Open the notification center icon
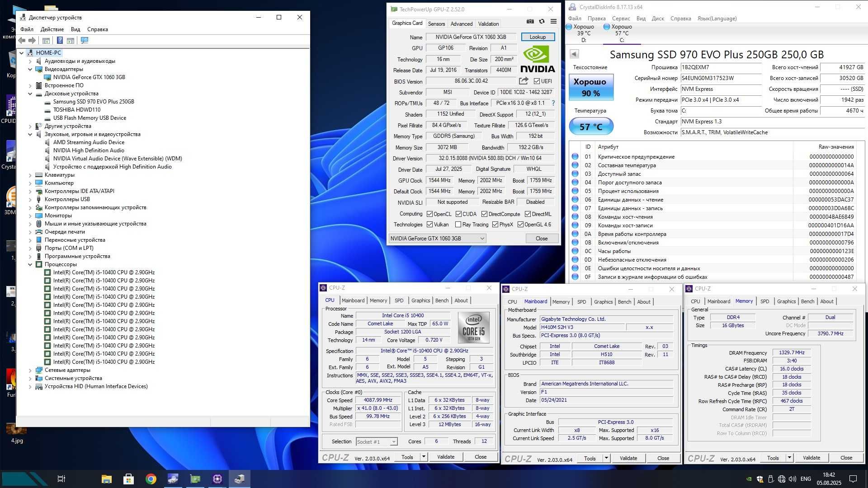The height and width of the screenshot is (488, 868). coord(853,479)
